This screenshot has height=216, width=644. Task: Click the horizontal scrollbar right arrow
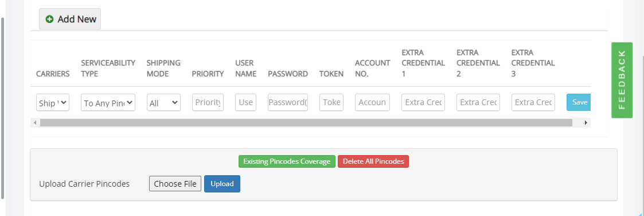click(586, 122)
